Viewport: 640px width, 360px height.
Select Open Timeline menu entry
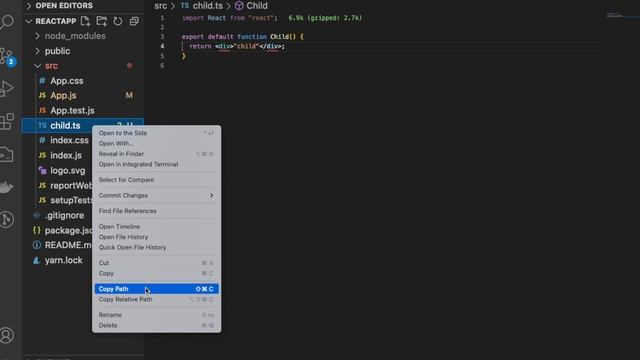156,227
